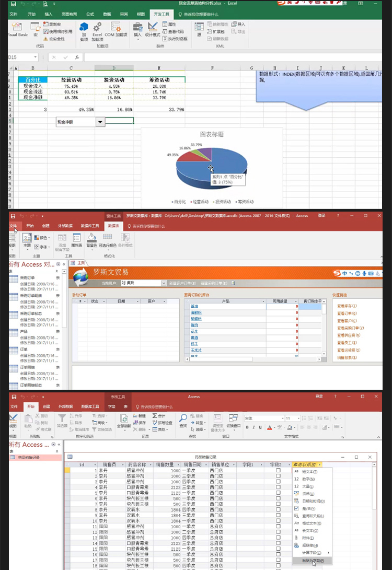Viewport: 392px width, 570px height.
Task: Check 字段2 checkbox in row 14
Action: tap(278, 543)
